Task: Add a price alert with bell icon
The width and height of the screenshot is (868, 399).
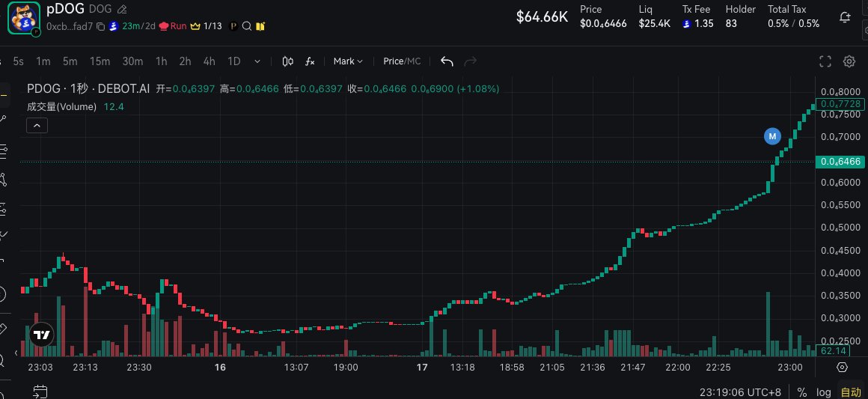Action: (845, 17)
